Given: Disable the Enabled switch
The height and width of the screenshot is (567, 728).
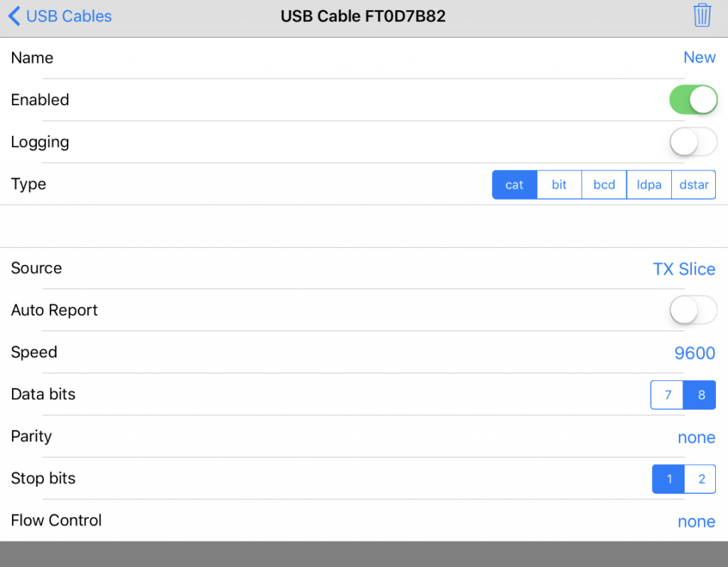Looking at the screenshot, I should click(x=693, y=99).
